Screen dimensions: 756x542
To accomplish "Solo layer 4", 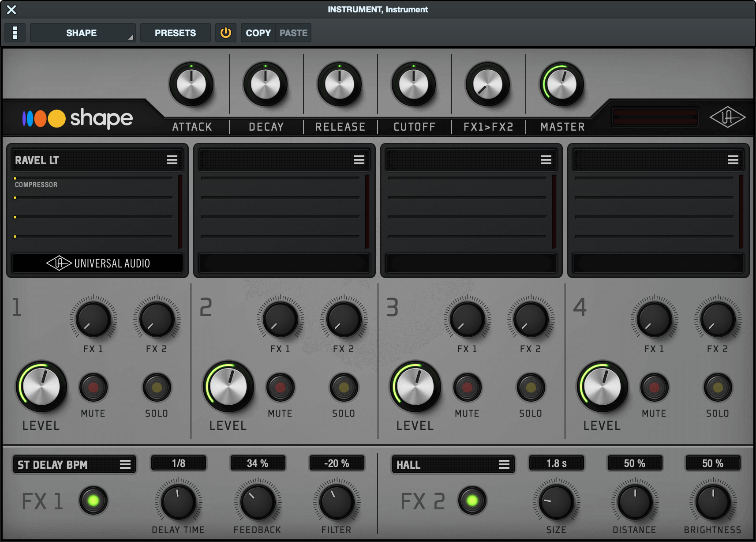I will [x=718, y=388].
